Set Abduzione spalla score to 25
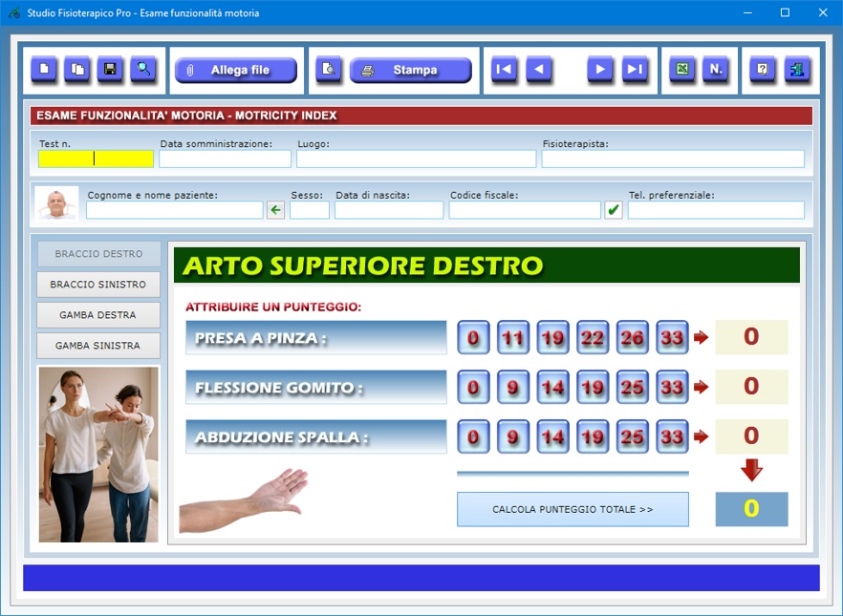 633,436
